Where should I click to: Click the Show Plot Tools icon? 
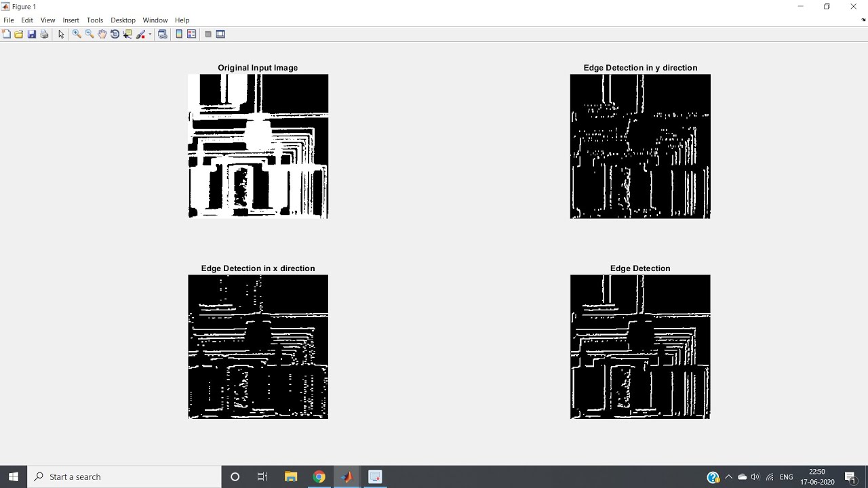click(x=220, y=34)
